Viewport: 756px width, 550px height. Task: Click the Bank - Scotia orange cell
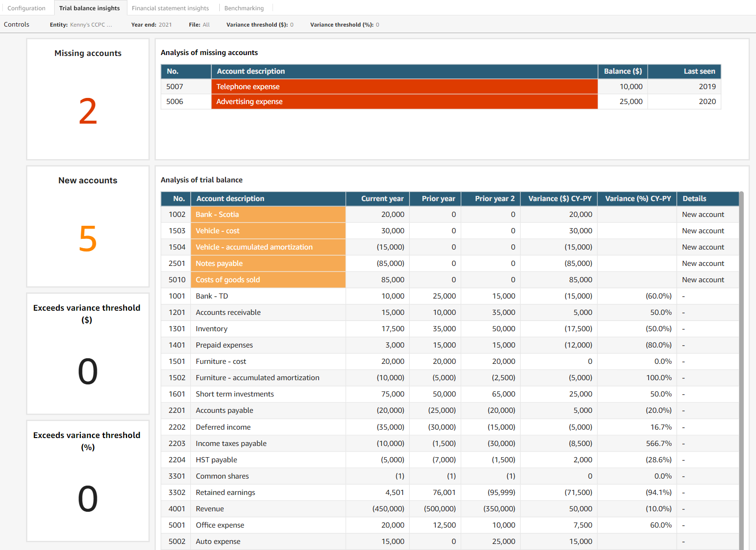[268, 215]
